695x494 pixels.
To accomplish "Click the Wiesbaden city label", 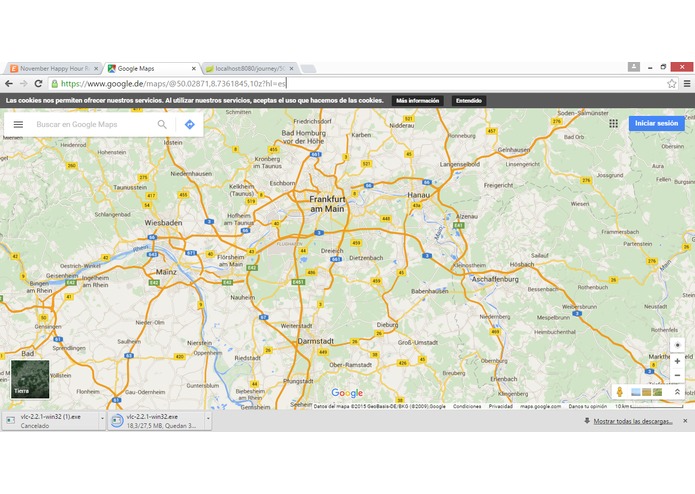I will click(x=163, y=223).
